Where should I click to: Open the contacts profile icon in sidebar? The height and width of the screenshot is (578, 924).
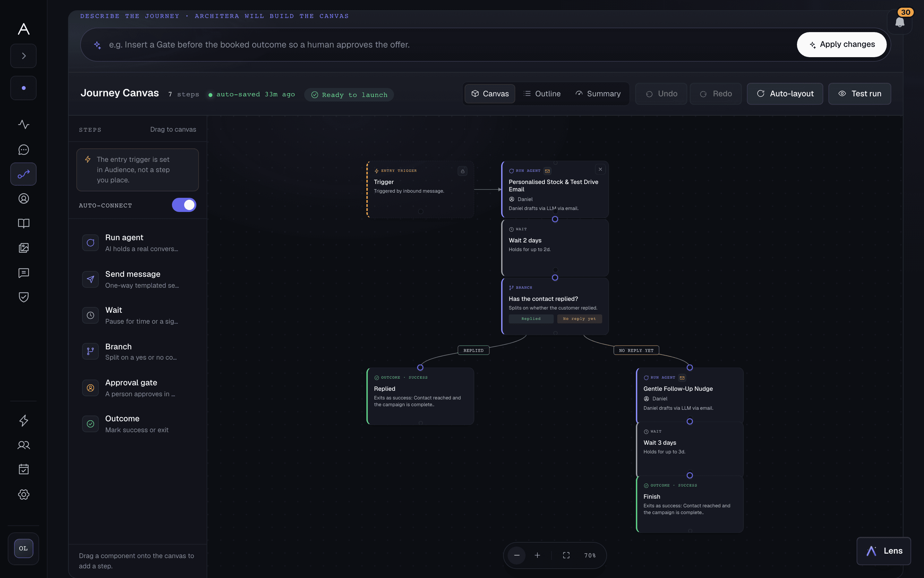coord(24,198)
